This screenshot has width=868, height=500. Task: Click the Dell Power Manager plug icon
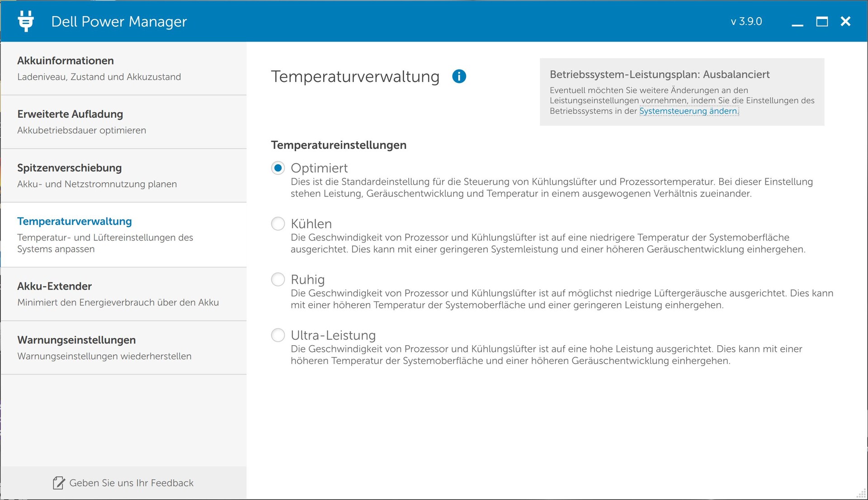tap(26, 21)
